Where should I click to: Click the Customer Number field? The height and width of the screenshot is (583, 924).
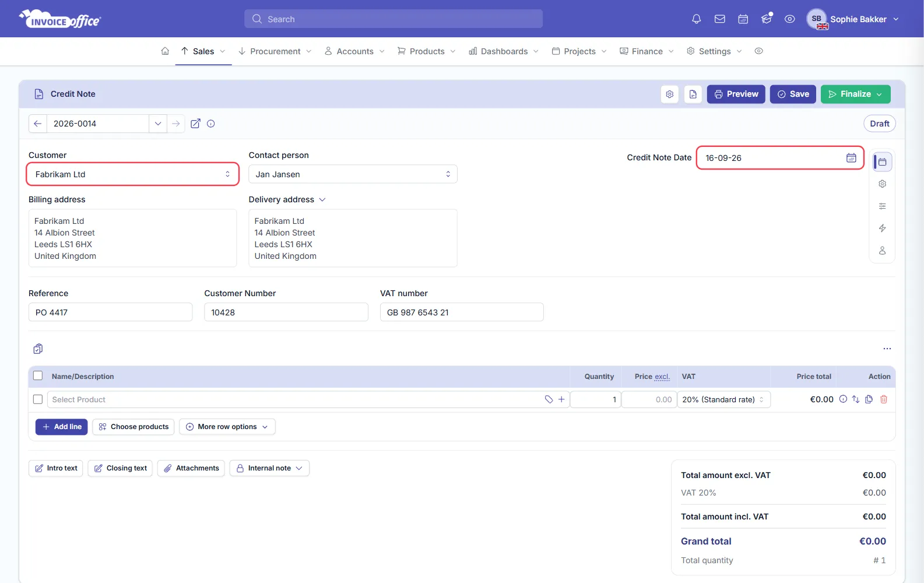[x=286, y=312]
